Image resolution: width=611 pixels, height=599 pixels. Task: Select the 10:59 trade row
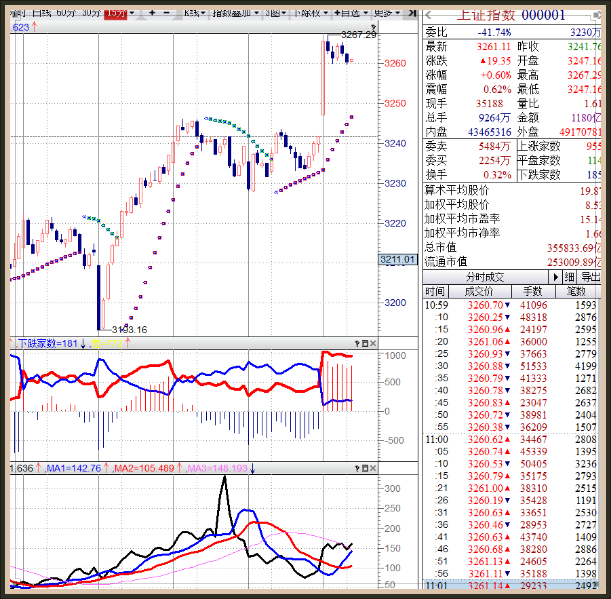pyautogui.click(x=512, y=305)
